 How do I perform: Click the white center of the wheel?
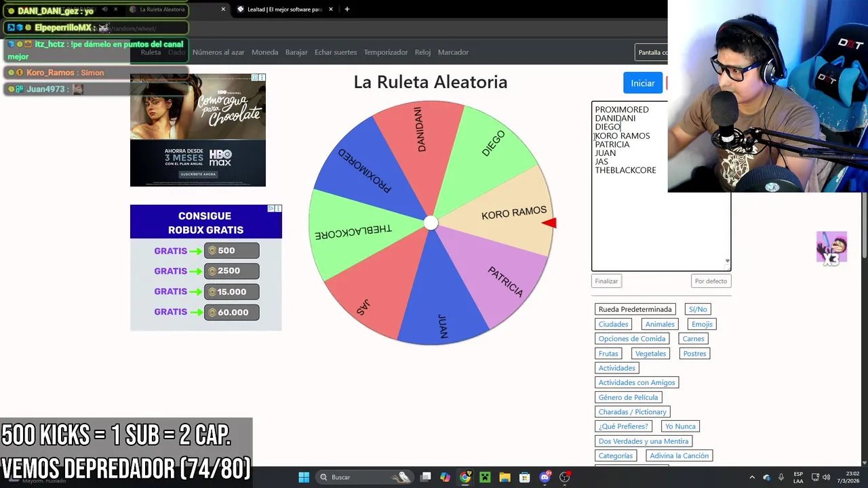[x=431, y=223]
